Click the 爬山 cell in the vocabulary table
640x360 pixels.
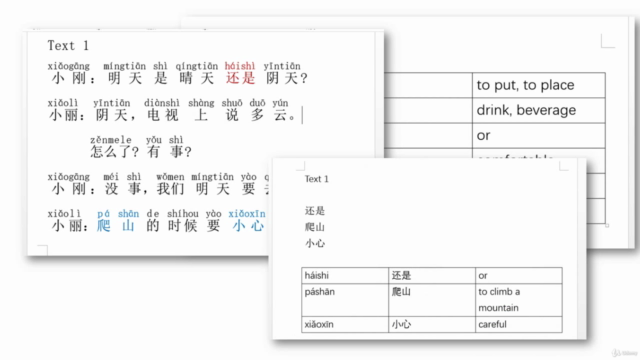tap(432, 300)
